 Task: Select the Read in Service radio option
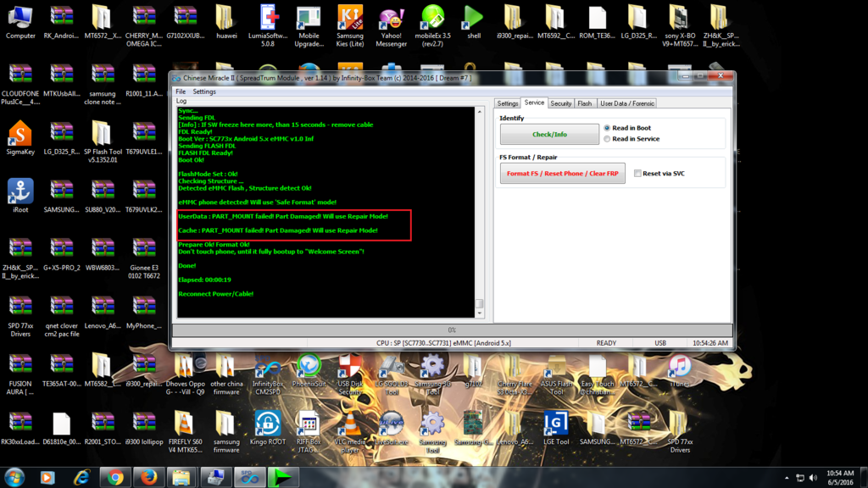(x=607, y=139)
